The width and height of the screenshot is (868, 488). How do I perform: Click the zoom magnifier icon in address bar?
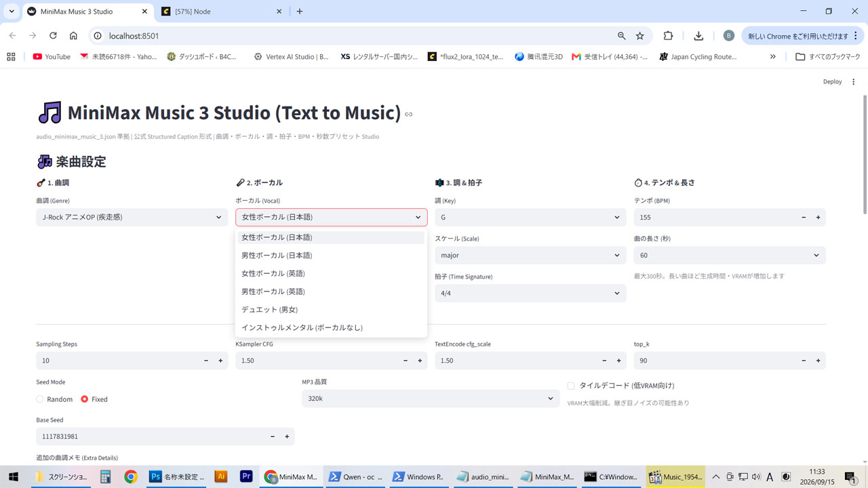point(622,36)
